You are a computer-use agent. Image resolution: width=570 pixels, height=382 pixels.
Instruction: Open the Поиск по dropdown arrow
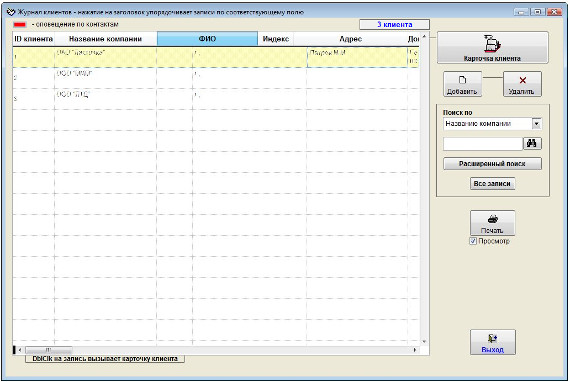tap(537, 124)
